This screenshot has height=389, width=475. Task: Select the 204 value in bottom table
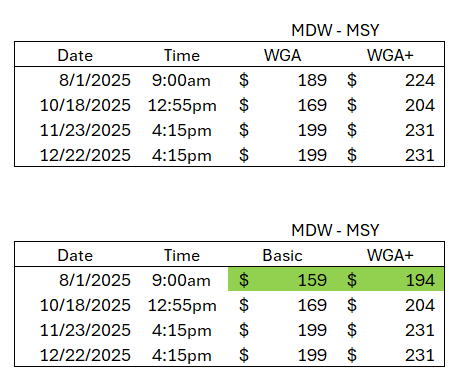420,305
